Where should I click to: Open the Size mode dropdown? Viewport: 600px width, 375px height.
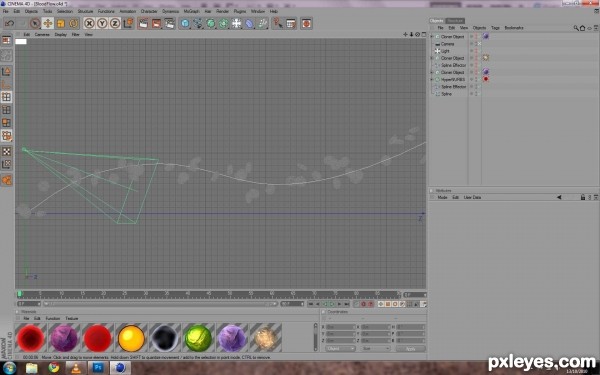click(x=376, y=349)
